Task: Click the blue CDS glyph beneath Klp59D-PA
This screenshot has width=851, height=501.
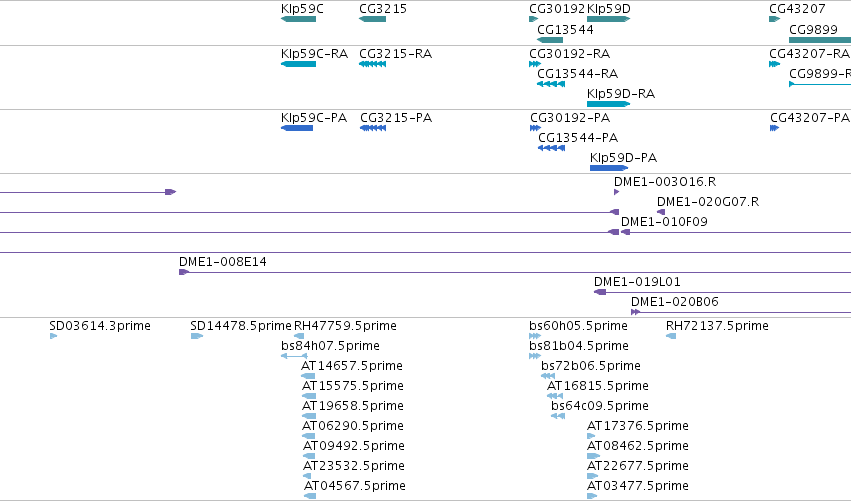Action: pyautogui.click(x=609, y=168)
